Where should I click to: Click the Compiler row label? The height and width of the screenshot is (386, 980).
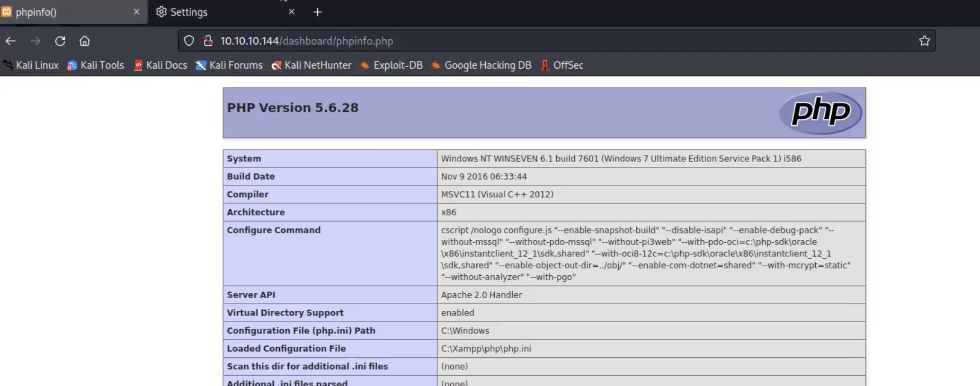coord(248,194)
